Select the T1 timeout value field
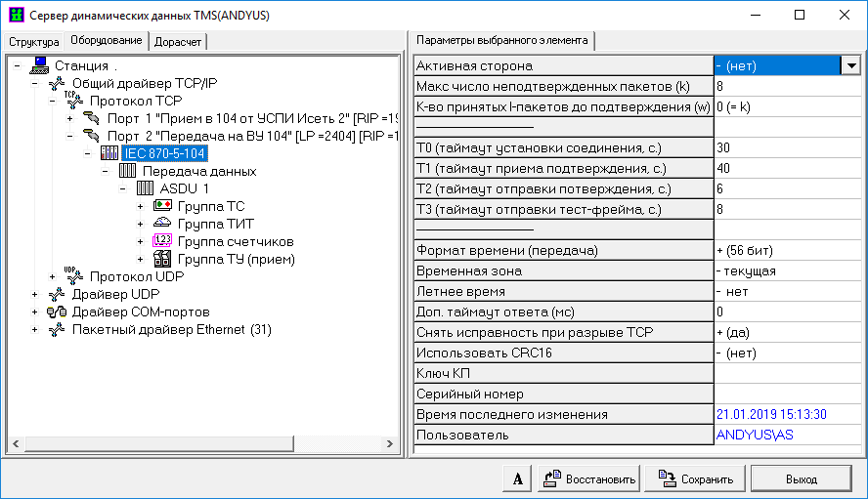868x499 pixels. (787, 168)
